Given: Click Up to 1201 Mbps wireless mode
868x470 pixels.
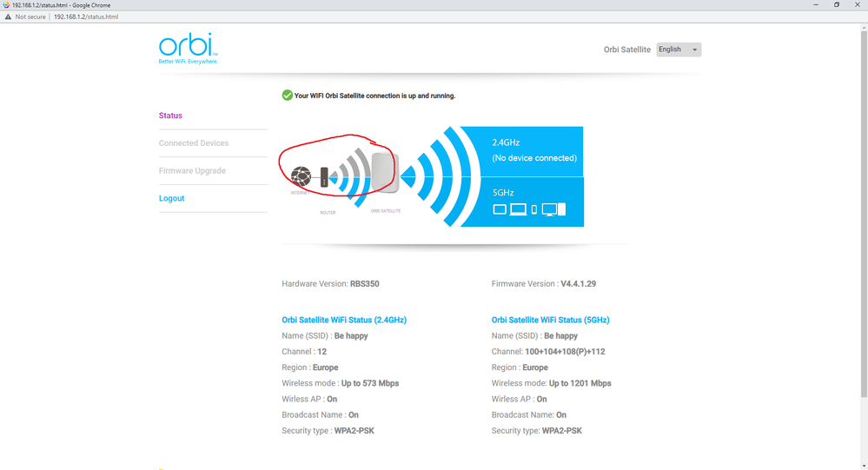Looking at the screenshot, I should point(580,383).
